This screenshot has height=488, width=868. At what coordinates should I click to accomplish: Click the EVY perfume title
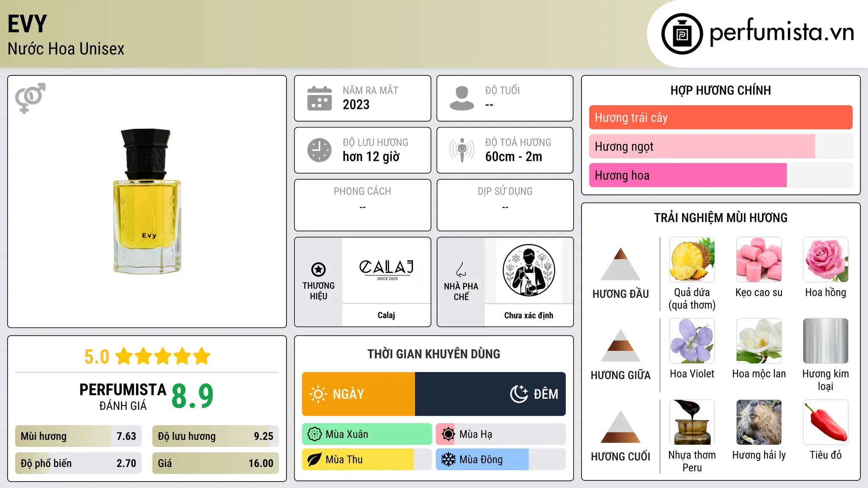(x=27, y=24)
